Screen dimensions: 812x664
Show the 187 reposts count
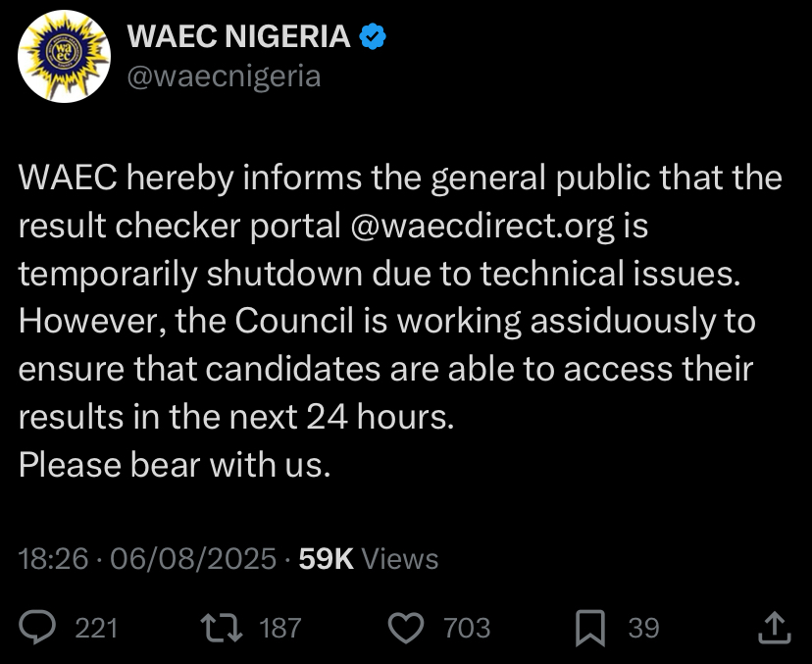pyautogui.click(x=279, y=628)
